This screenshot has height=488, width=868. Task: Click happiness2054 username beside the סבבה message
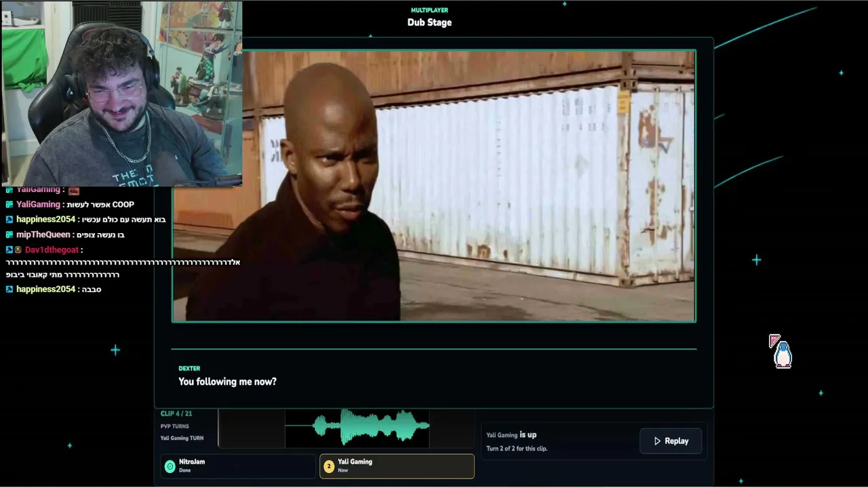coord(45,289)
